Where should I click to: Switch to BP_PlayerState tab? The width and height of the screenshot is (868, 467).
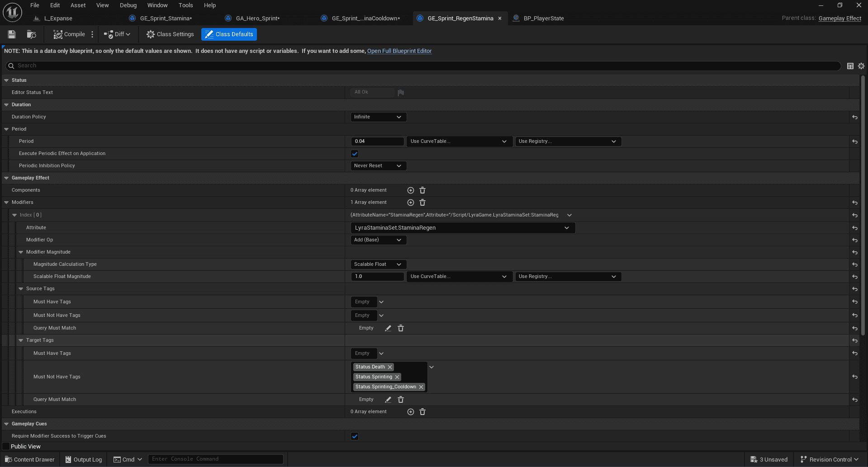click(x=544, y=19)
